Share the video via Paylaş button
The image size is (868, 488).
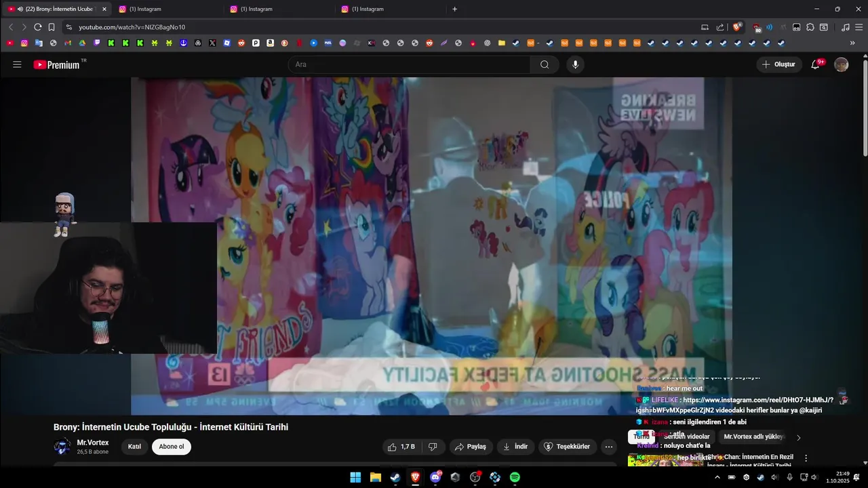coord(471,447)
